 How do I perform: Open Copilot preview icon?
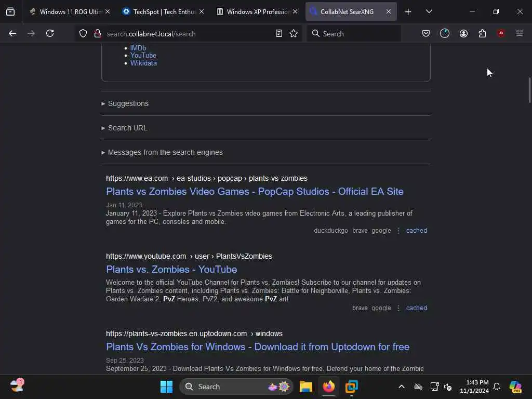515,387
